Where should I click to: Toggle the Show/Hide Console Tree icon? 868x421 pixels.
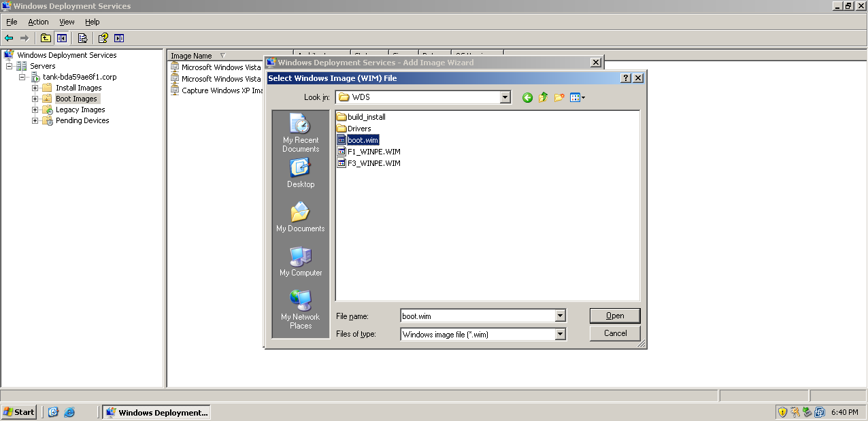(61, 38)
